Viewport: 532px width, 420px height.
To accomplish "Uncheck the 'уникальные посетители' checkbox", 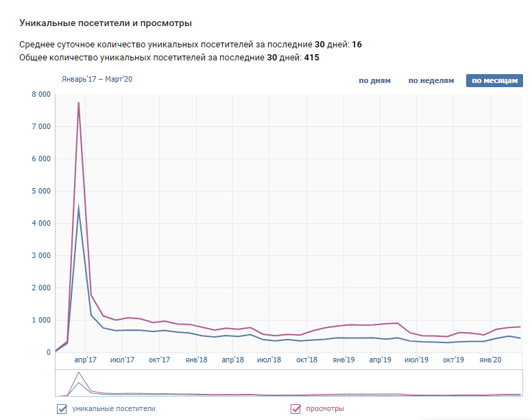I will pyautogui.click(x=63, y=409).
